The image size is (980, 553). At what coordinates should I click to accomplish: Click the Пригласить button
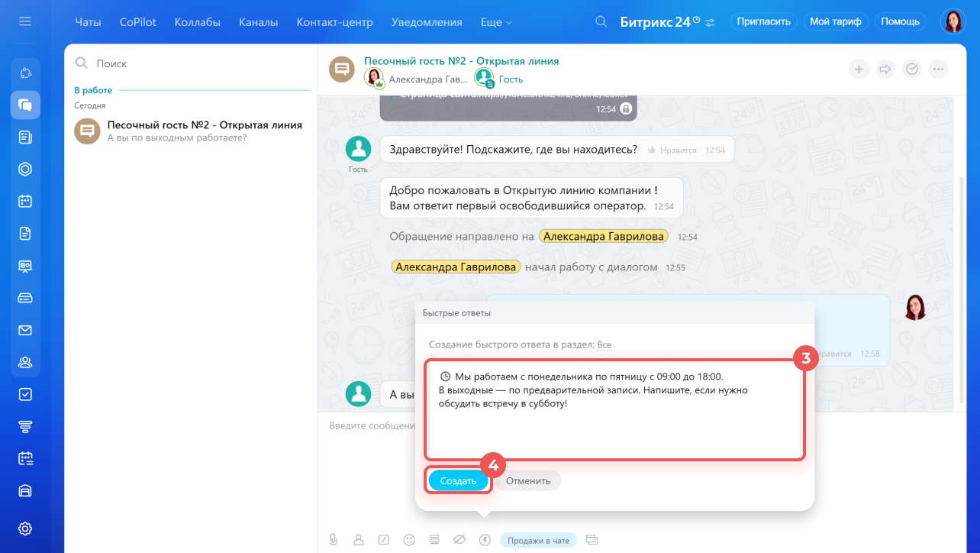[764, 21]
